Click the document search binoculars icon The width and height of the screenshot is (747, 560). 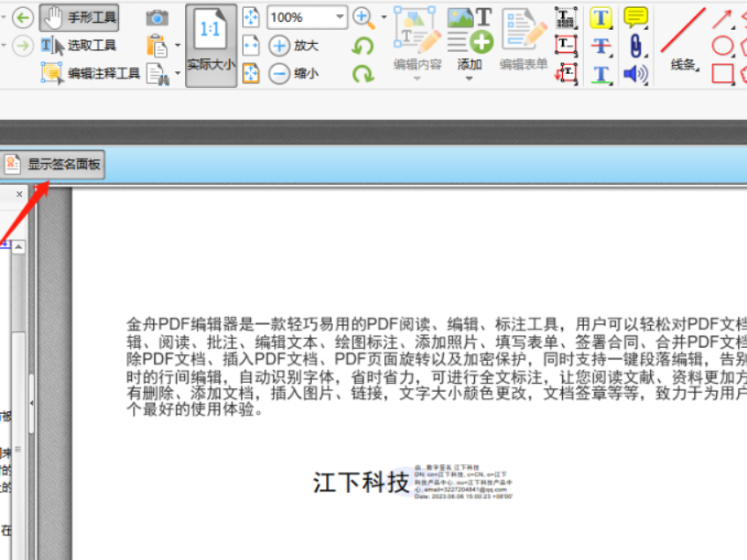tap(159, 74)
